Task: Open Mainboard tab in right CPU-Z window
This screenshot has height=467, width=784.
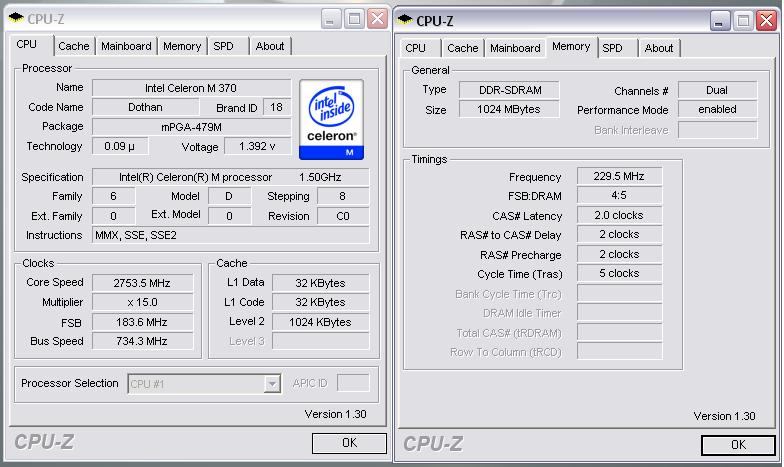Action: (x=515, y=48)
